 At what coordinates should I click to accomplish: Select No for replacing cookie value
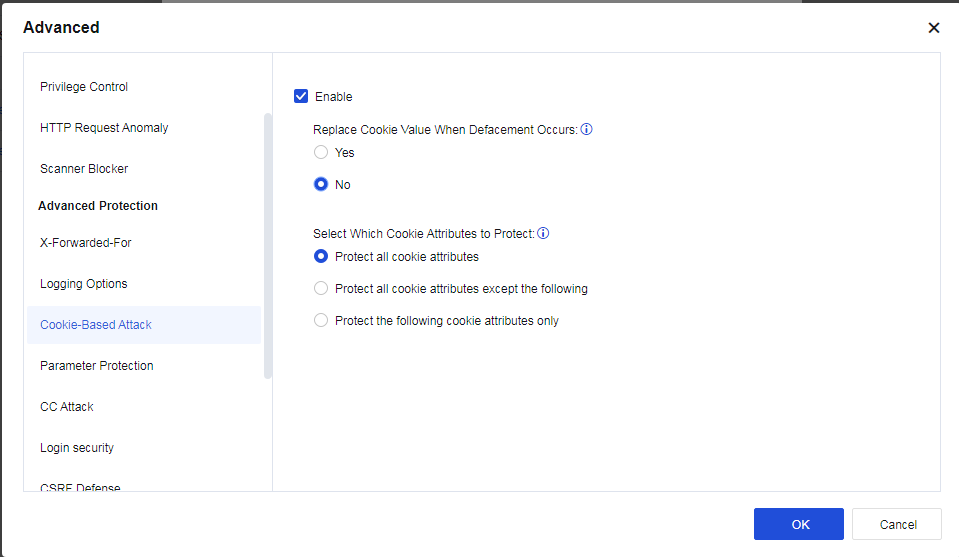pos(321,185)
